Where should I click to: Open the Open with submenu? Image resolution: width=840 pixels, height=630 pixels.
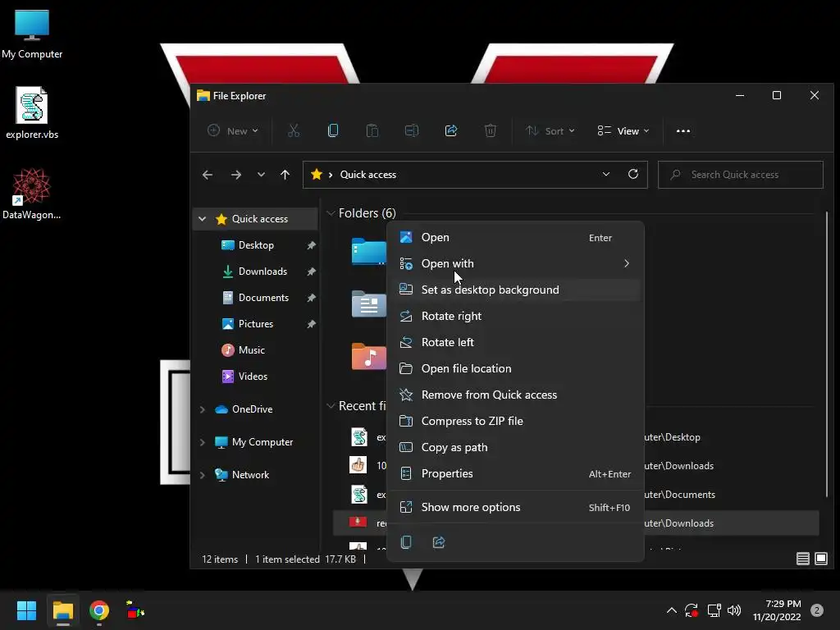click(515, 263)
